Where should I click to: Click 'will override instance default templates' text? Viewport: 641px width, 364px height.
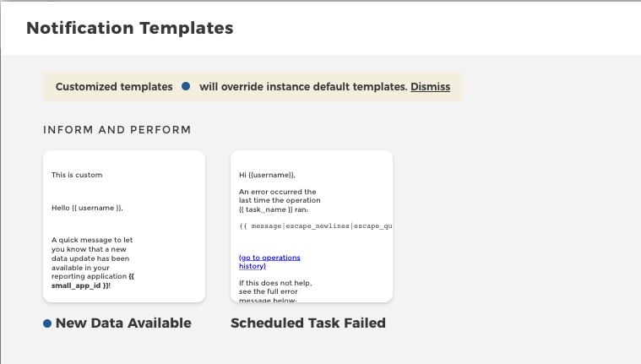coord(303,87)
